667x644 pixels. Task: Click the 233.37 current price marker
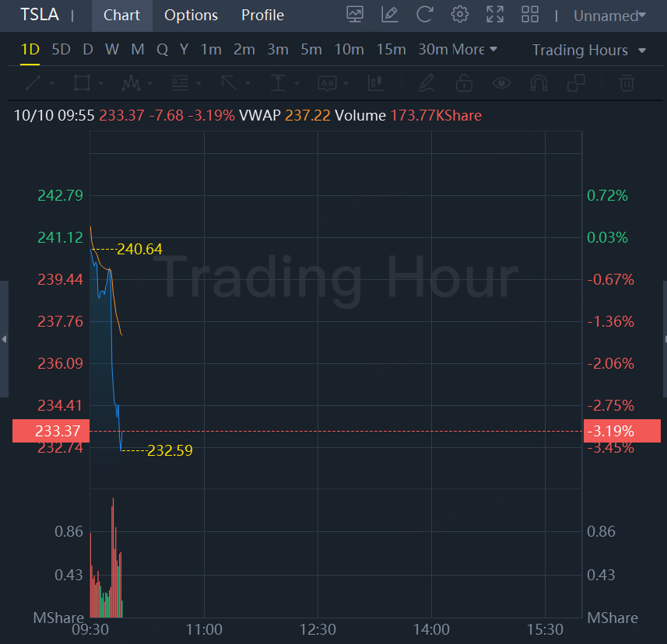tap(51, 431)
